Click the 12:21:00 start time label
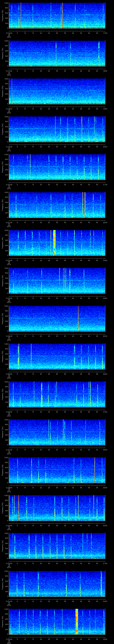 [x=9, y=223]
